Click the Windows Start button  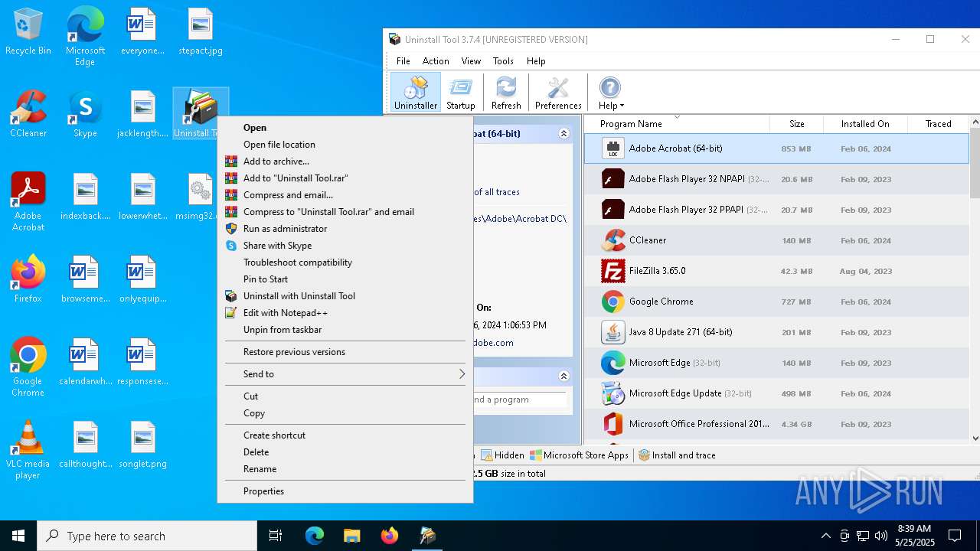tap(18, 536)
